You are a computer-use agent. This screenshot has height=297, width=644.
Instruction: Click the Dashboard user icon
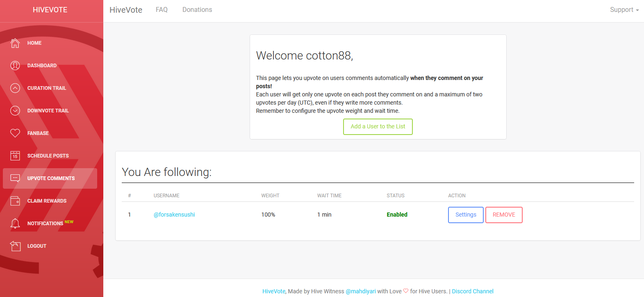point(15,66)
